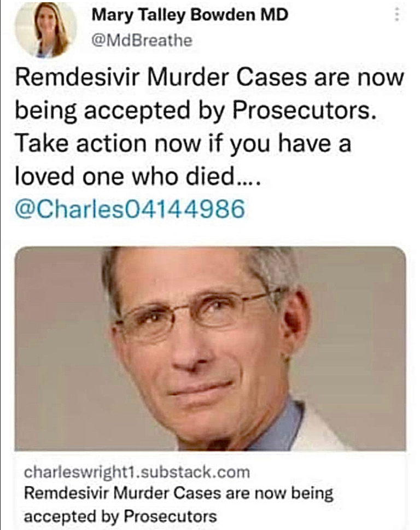This screenshot has height=530, width=420.
Task: Select the tweet line "Remdesivir Murder Cases are now"
Action: tap(209, 78)
